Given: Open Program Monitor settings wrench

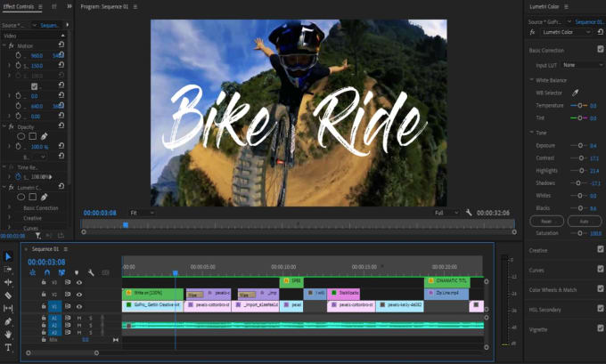Looking at the screenshot, I should tap(469, 213).
